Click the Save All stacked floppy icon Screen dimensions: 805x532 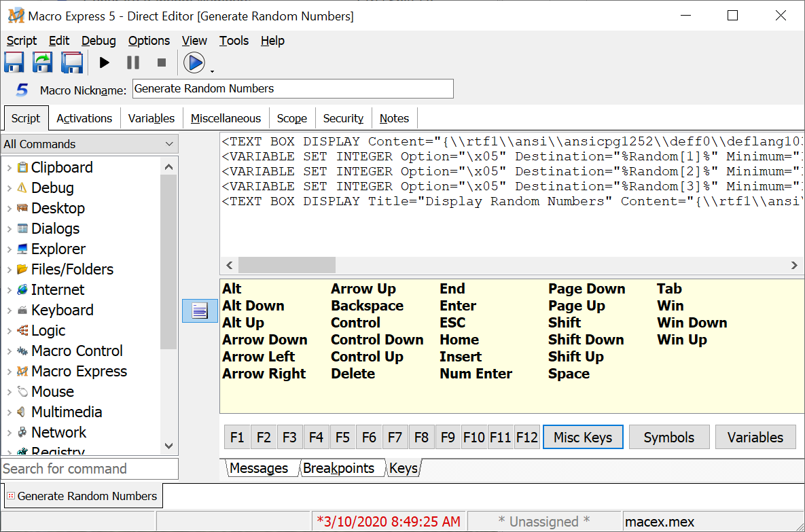71,63
